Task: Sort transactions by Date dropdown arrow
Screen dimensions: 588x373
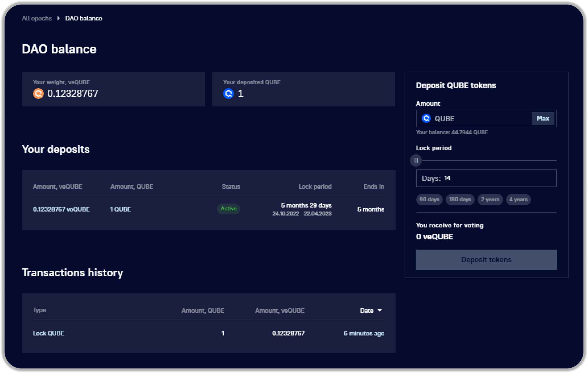Action: tap(380, 310)
